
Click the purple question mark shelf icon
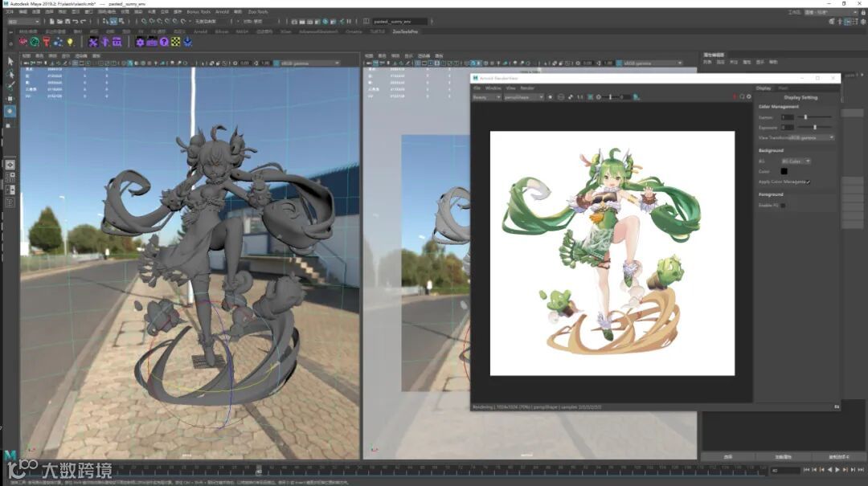[x=164, y=42]
